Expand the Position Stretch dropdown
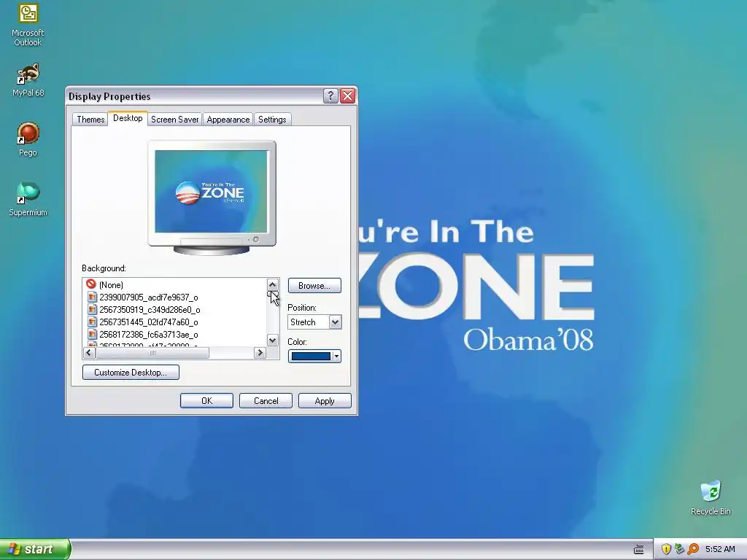This screenshot has width=747, height=560. [335, 322]
